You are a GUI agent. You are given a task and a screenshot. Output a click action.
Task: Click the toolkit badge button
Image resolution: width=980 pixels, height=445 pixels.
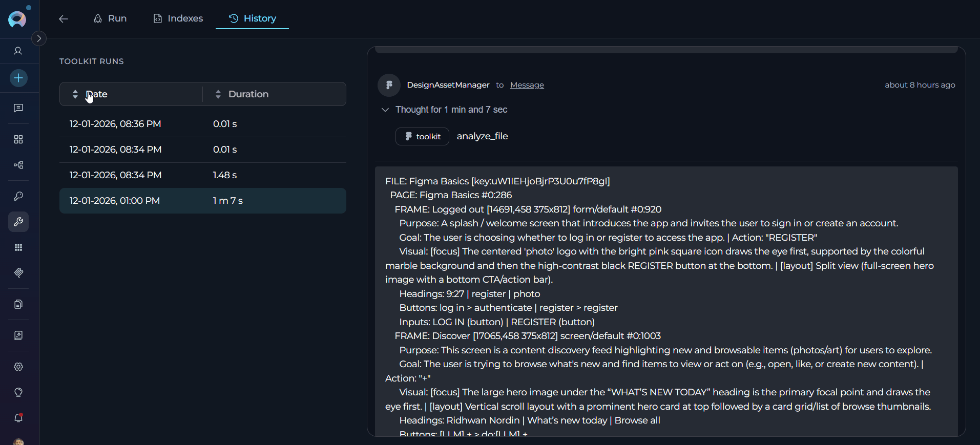pyautogui.click(x=422, y=137)
